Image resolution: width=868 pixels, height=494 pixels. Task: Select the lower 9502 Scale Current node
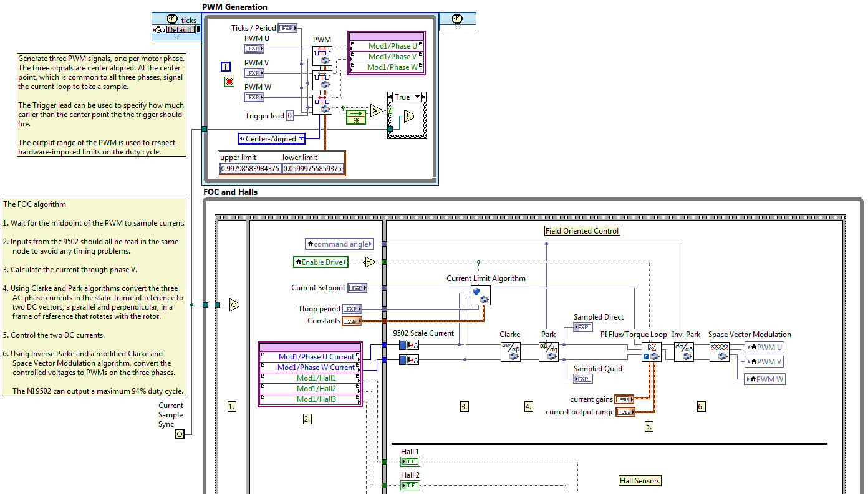(x=409, y=359)
